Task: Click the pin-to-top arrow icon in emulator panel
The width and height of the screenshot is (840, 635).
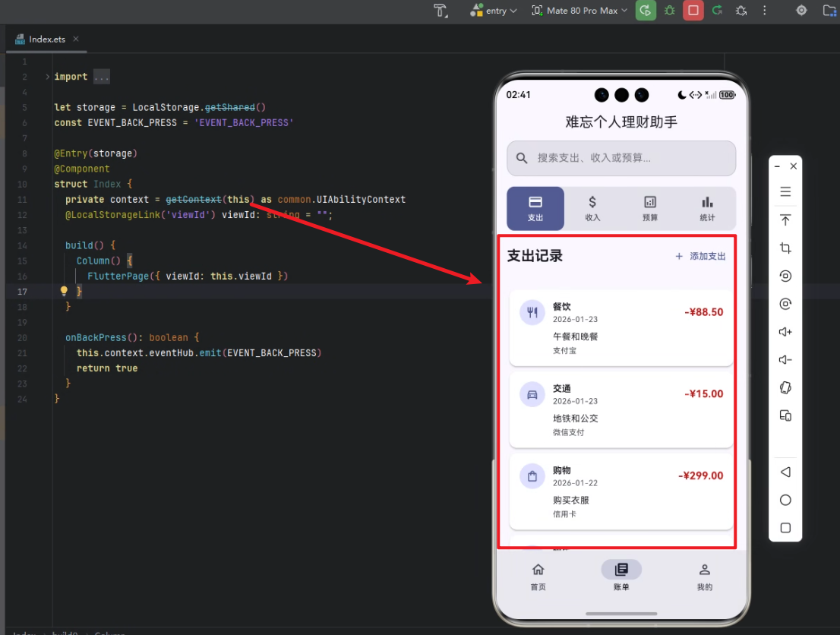Action: click(785, 220)
